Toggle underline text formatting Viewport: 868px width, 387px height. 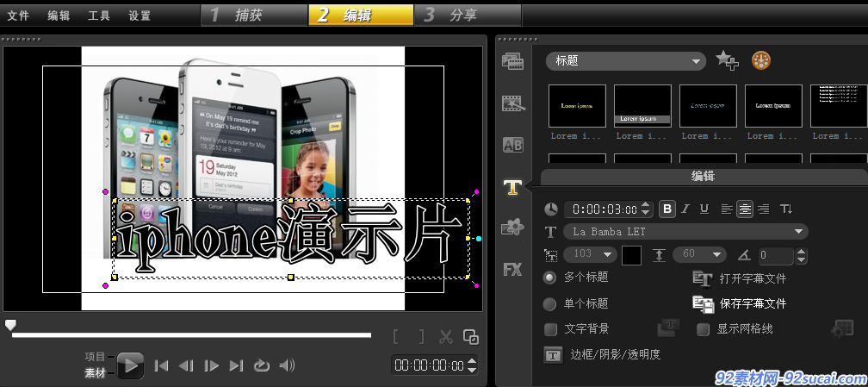(x=704, y=209)
